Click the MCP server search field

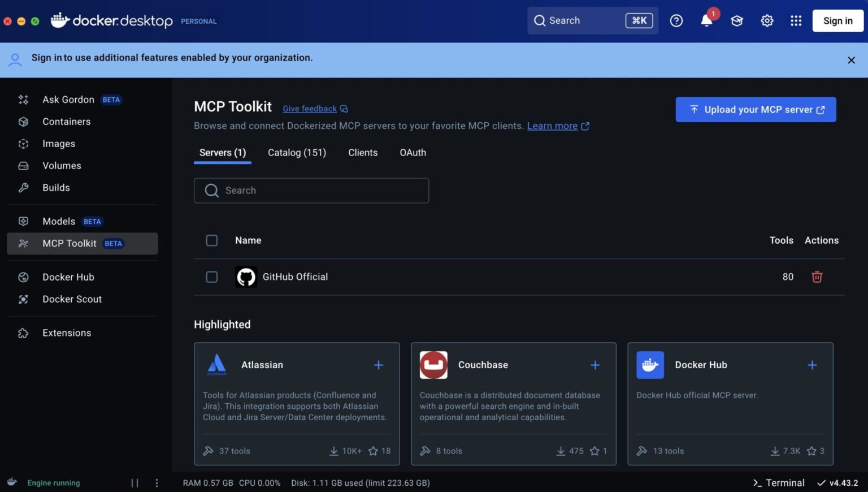pos(311,191)
